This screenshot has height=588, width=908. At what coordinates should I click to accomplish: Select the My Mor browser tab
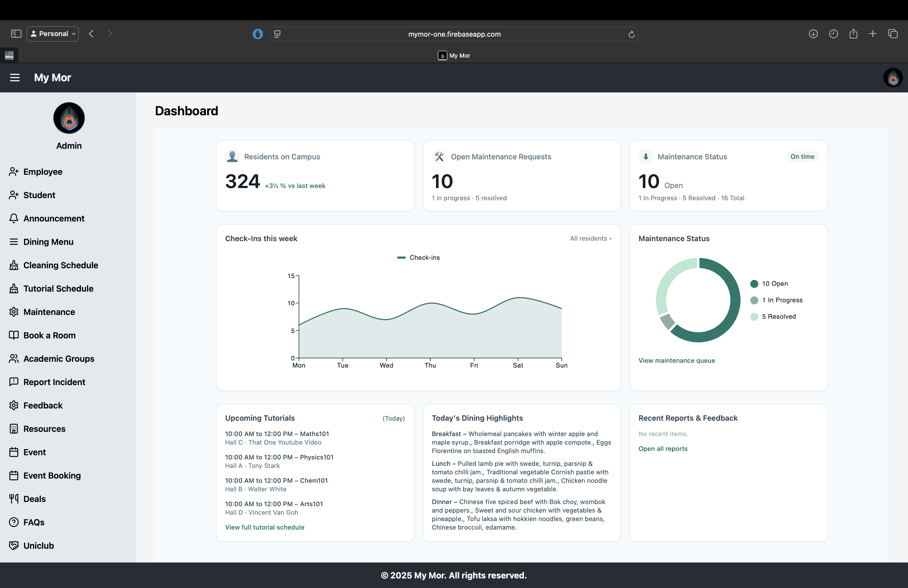tap(454, 56)
